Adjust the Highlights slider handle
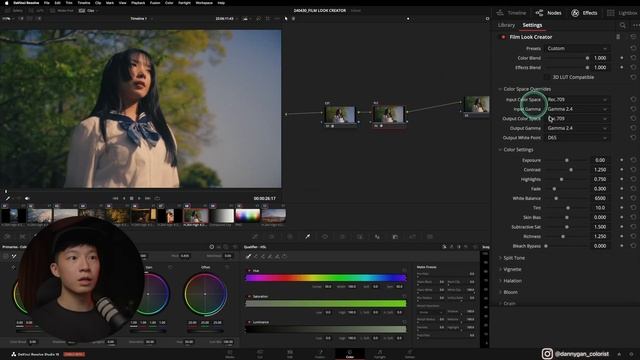The height and width of the screenshot is (360, 640). 562,179
